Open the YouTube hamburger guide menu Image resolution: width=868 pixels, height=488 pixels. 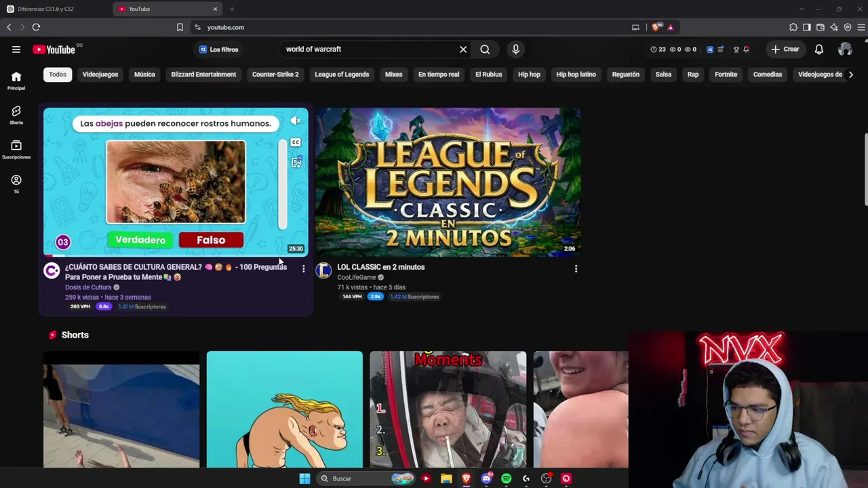16,49
